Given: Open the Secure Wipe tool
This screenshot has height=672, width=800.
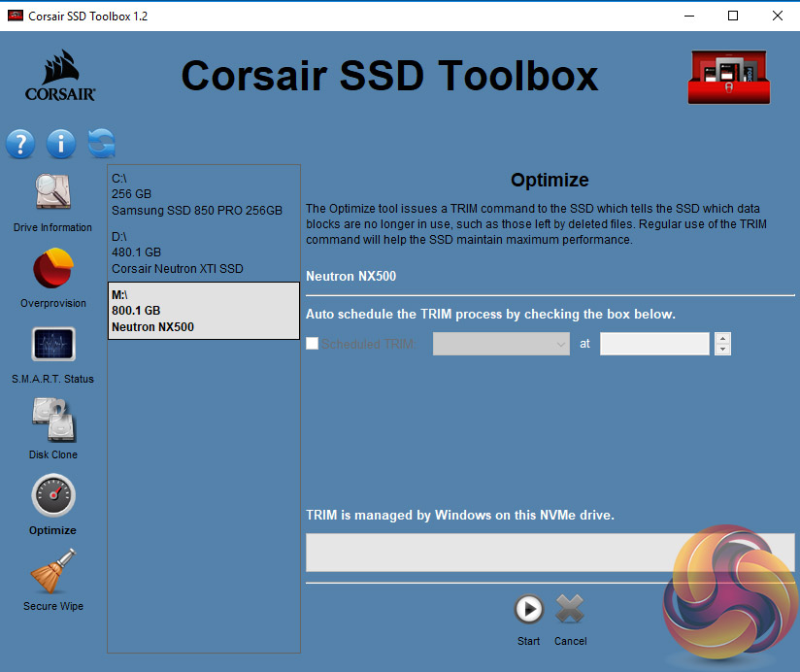Looking at the screenshot, I should tap(52, 573).
